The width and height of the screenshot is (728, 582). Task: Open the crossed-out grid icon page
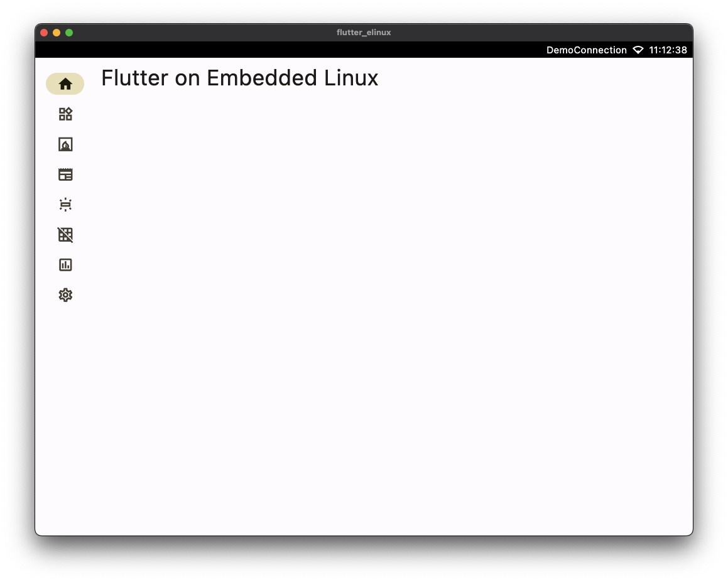tap(65, 235)
